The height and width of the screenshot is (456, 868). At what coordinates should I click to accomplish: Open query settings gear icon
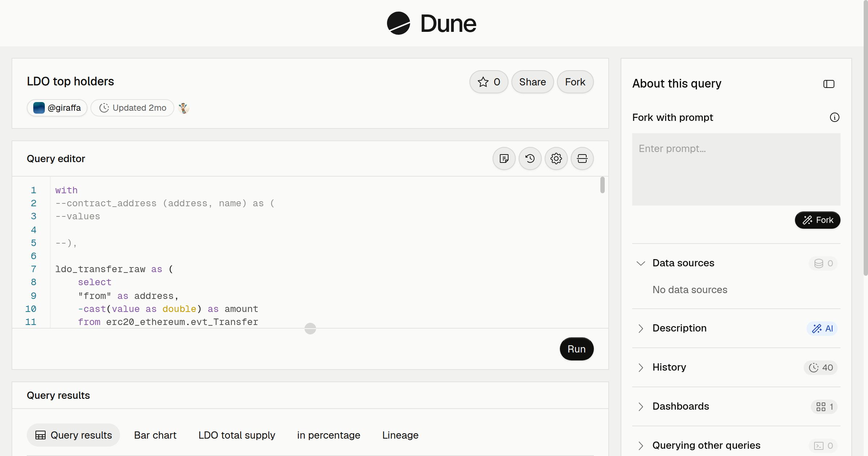tap(556, 159)
